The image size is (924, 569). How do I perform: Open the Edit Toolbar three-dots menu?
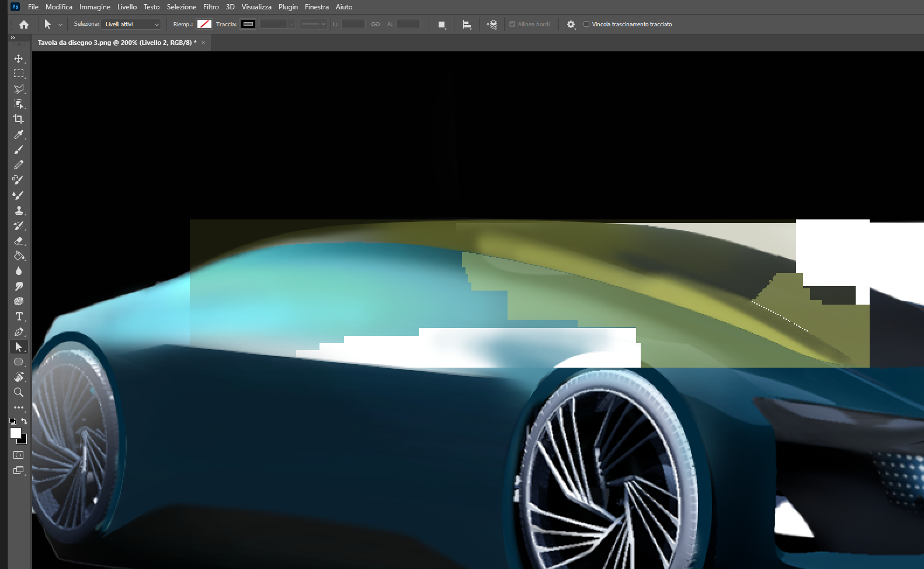click(19, 407)
